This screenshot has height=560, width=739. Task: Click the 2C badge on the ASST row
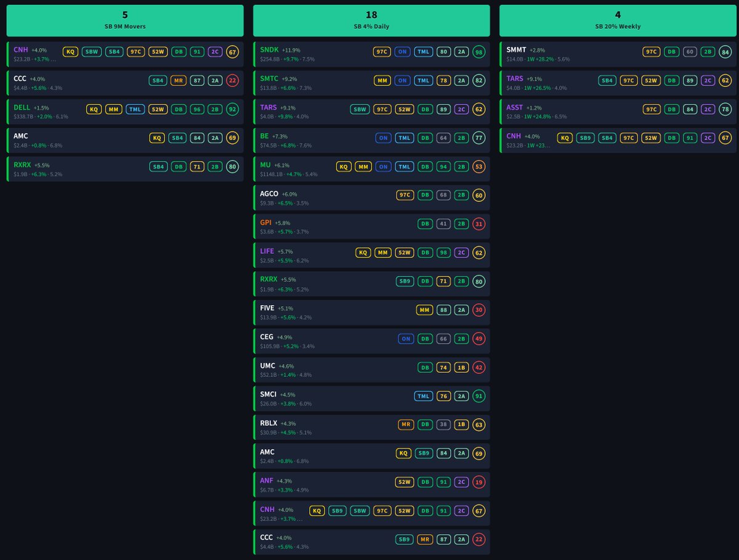pos(707,109)
